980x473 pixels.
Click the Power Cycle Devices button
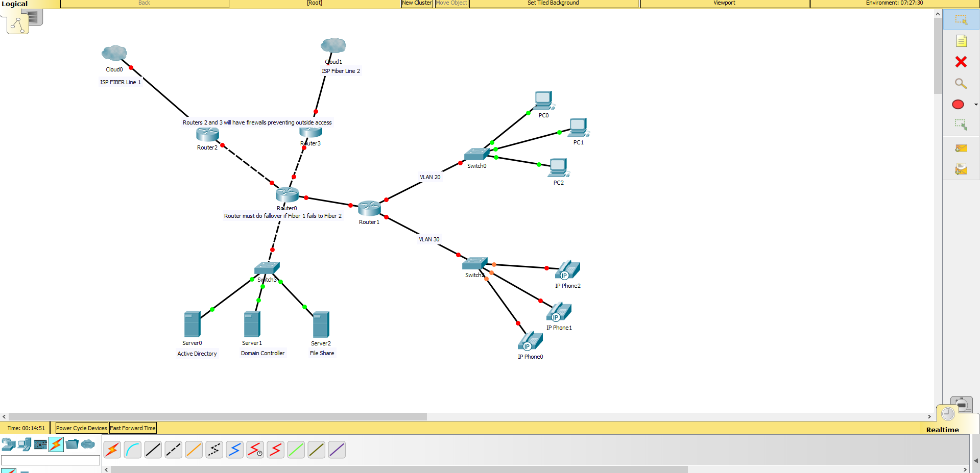tap(81, 428)
